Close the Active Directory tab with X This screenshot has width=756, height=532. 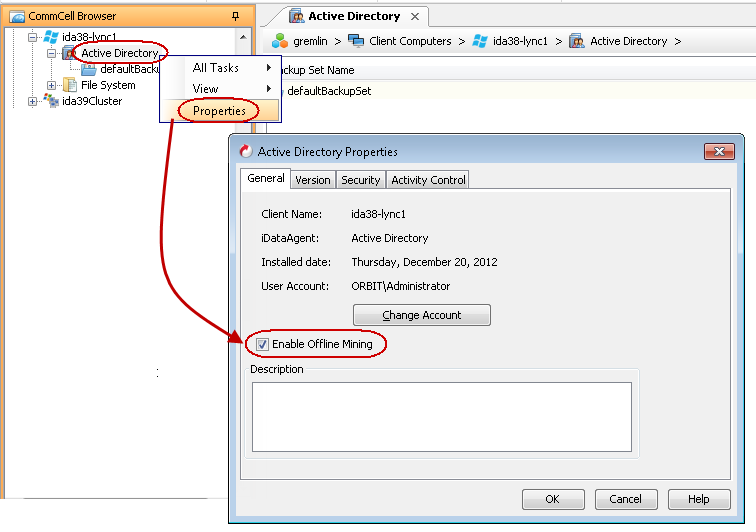click(x=416, y=16)
